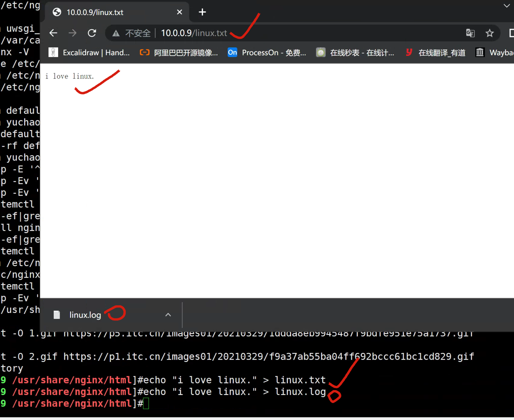Click the terminal command prompt cursor
This screenshot has width=514, height=420.
(x=146, y=404)
